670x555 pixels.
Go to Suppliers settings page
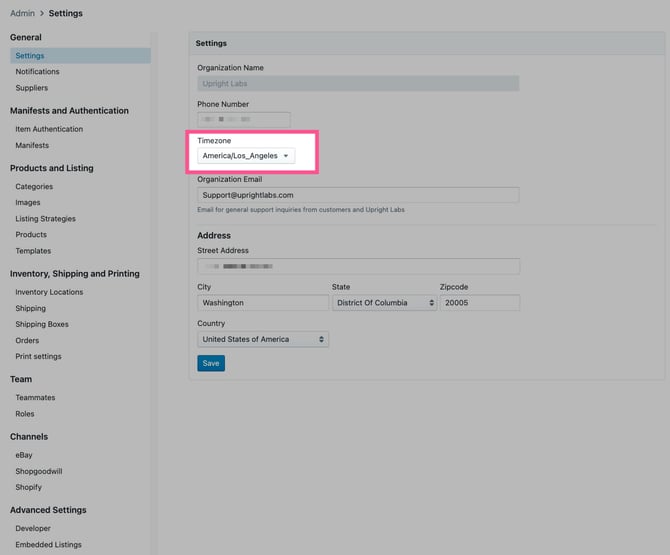click(31, 88)
